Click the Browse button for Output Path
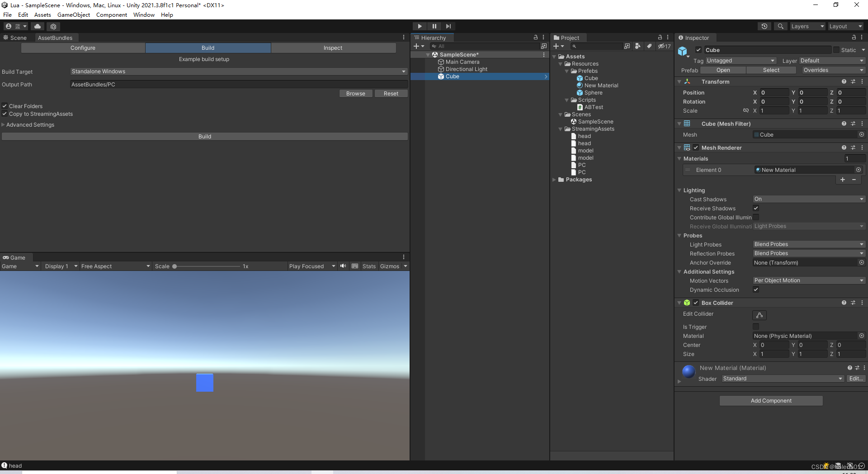 point(356,93)
